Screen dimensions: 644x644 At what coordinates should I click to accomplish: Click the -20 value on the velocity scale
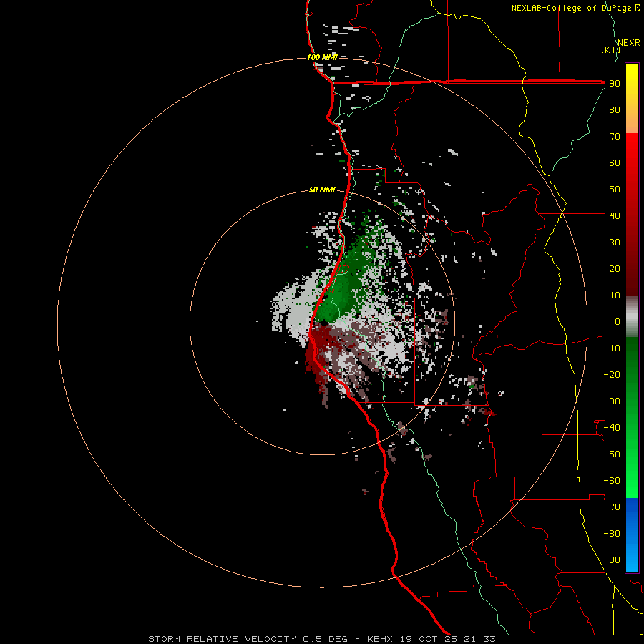point(612,374)
